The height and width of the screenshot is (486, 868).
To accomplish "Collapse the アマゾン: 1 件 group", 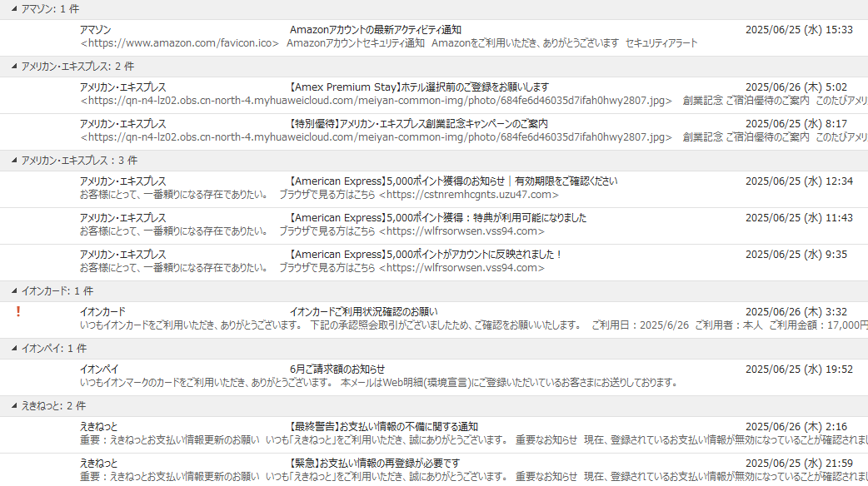I will 14,9.
